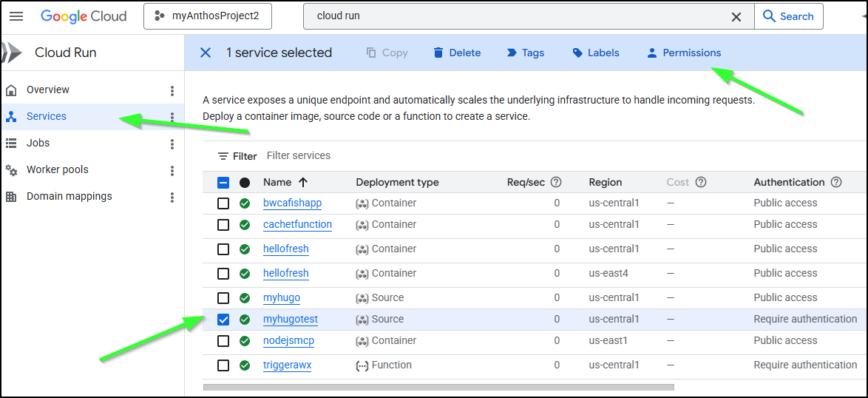
Task: Clear the search box text
Action: pyautogui.click(x=736, y=16)
